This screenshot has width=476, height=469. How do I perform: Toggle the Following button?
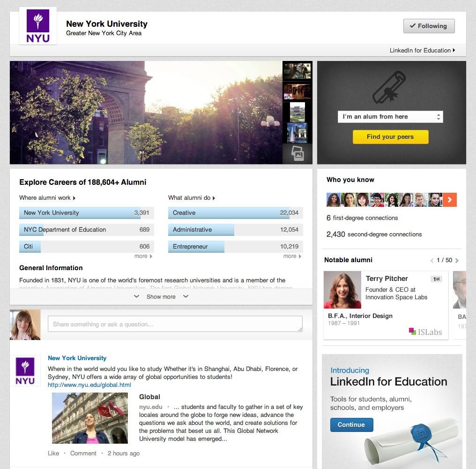coord(429,26)
